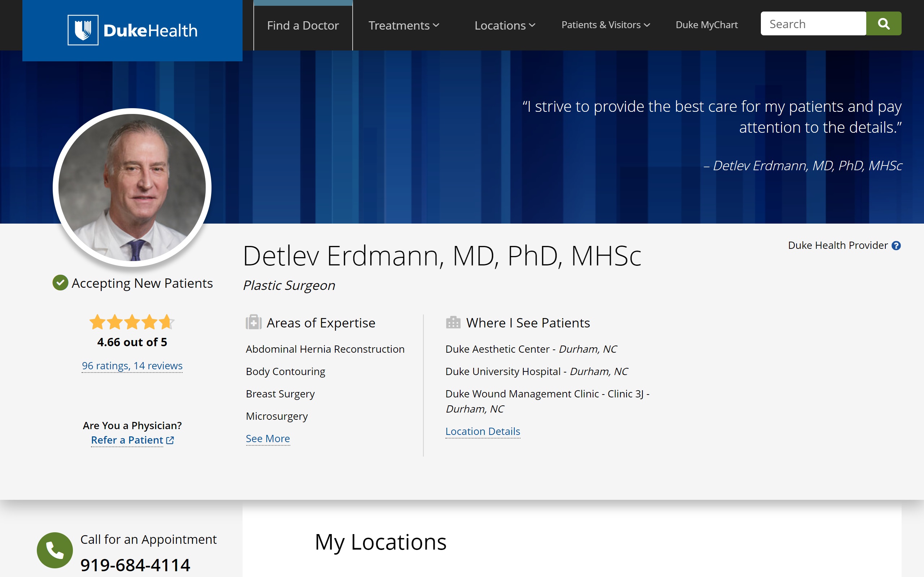Click the gold star rating display
Screen dimensions: 924x577
pyautogui.click(x=132, y=322)
